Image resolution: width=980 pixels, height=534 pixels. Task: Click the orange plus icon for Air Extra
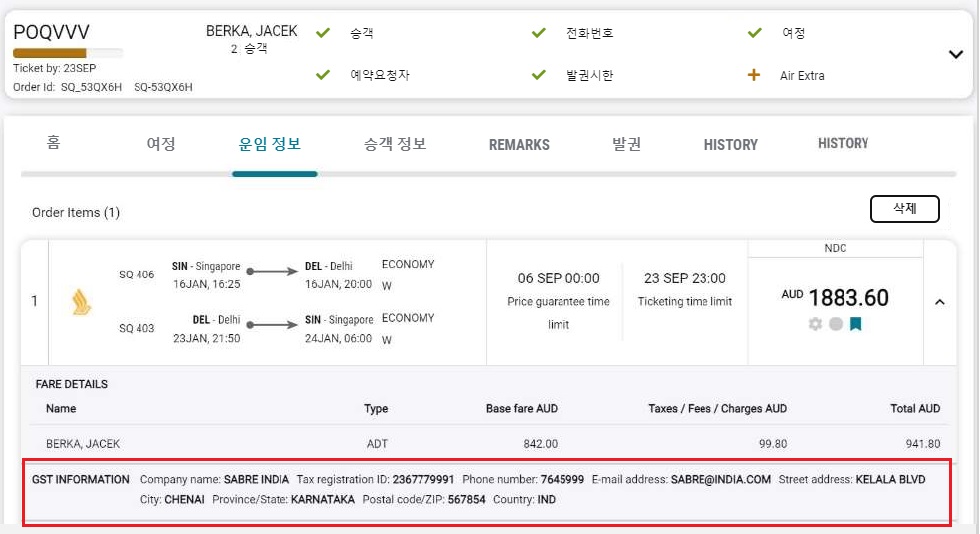point(754,75)
